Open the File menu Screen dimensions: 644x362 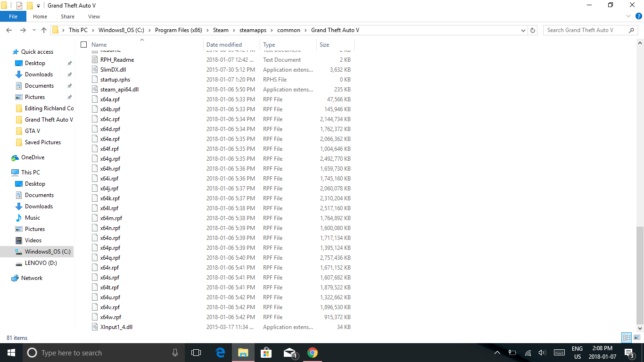click(13, 16)
